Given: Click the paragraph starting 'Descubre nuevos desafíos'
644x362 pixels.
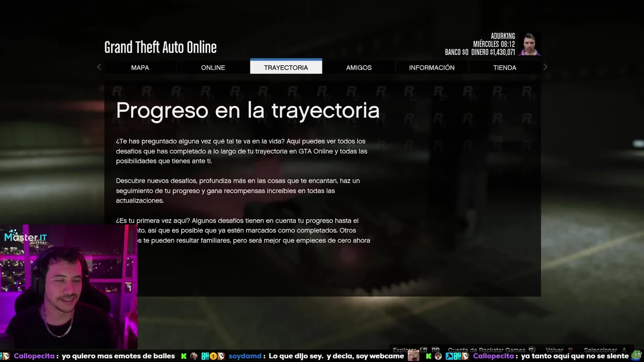Looking at the screenshot, I should pos(237,191).
